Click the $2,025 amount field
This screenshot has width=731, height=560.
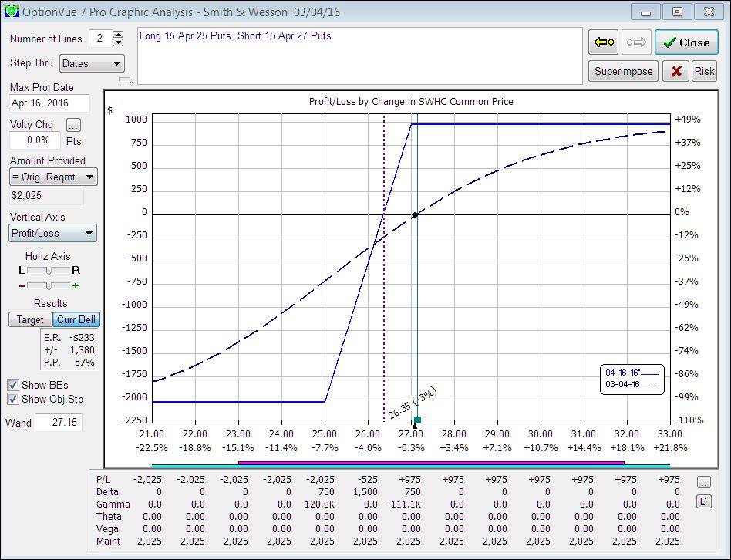pyautogui.click(x=46, y=196)
